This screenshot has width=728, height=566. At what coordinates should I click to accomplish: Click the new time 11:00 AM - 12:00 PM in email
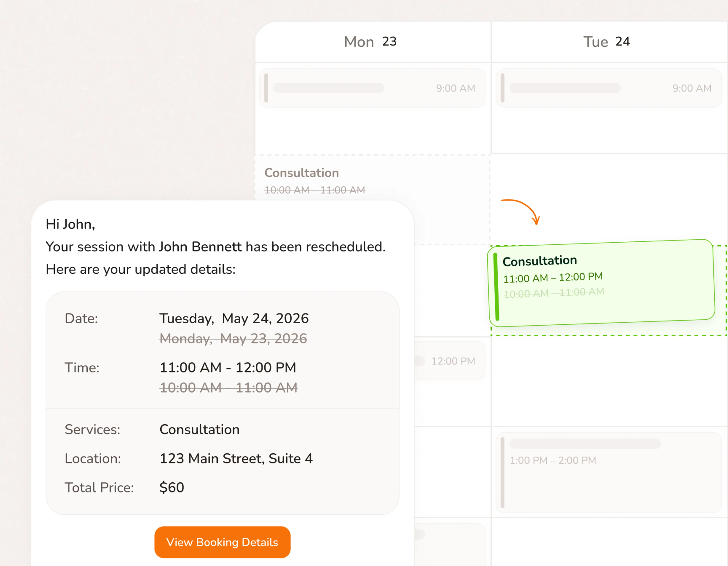228,367
